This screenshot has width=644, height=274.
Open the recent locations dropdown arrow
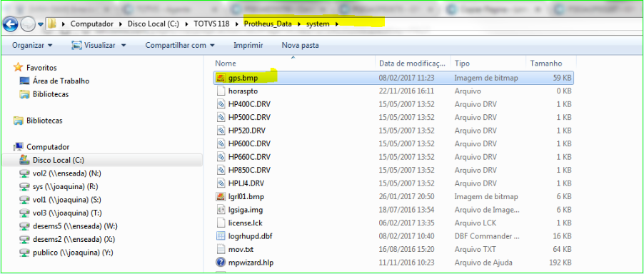coord(41,24)
